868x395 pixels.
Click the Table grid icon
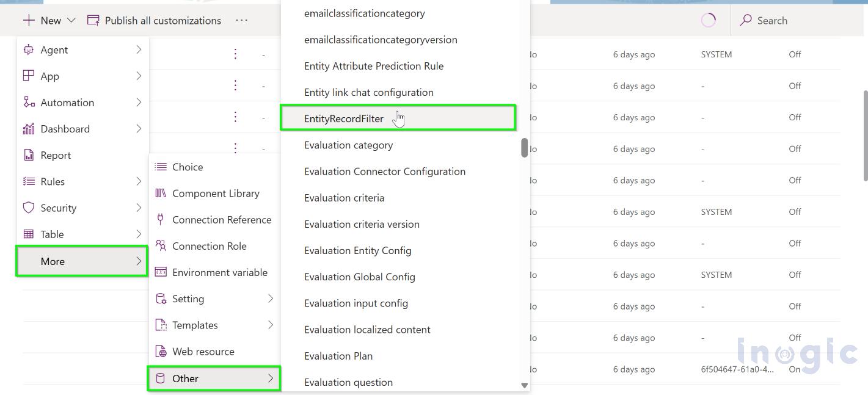29,234
